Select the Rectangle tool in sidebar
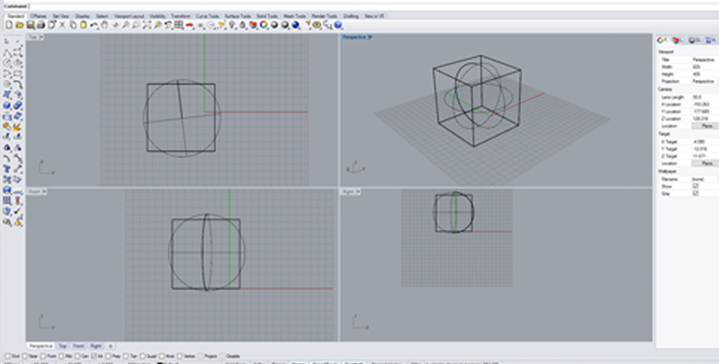The width and height of the screenshot is (719, 364). (18, 74)
